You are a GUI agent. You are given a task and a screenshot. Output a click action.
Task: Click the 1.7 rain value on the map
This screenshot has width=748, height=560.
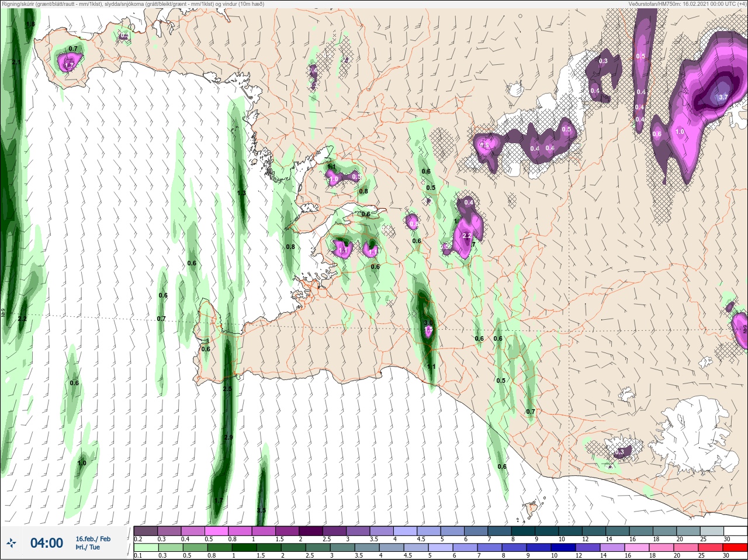tap(219, 501)
